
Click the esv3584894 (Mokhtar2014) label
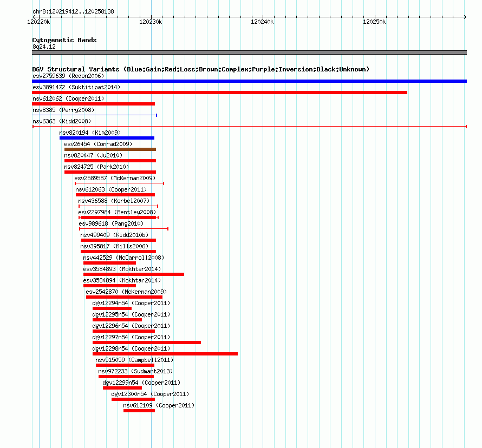click(122, 280)
